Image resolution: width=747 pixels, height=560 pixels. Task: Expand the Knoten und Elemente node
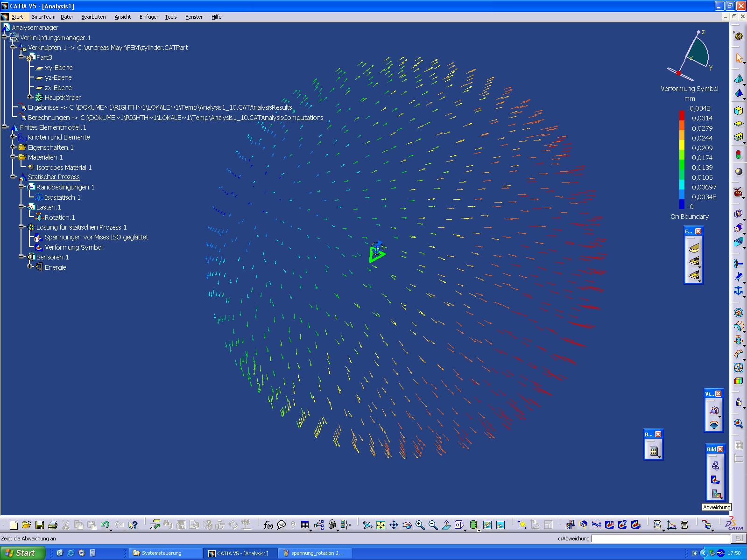coord(13,137)
